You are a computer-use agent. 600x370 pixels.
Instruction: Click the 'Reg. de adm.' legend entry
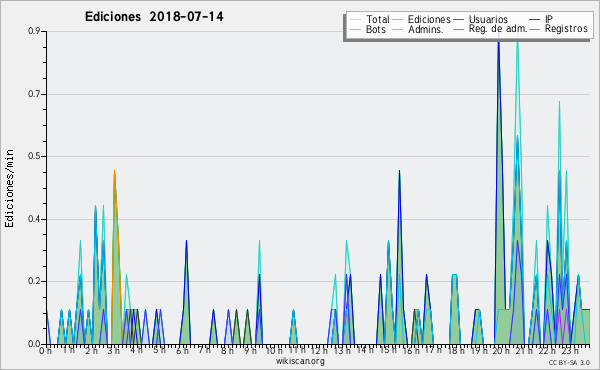tap(490, 29)
